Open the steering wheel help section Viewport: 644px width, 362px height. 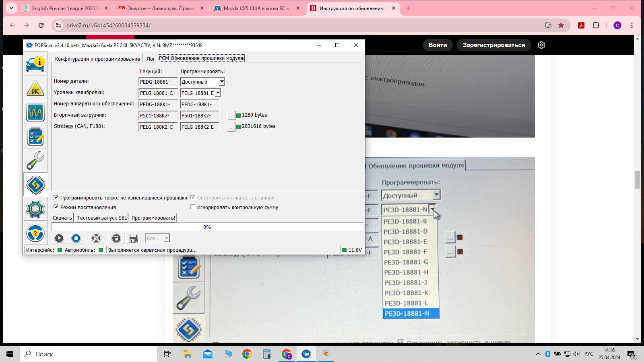[35, 233]
